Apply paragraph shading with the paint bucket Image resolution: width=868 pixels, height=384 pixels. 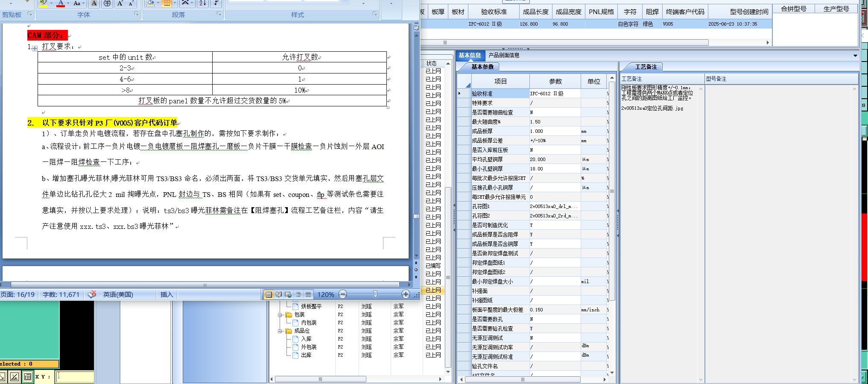pyautogui.click(x=150, y=3)
